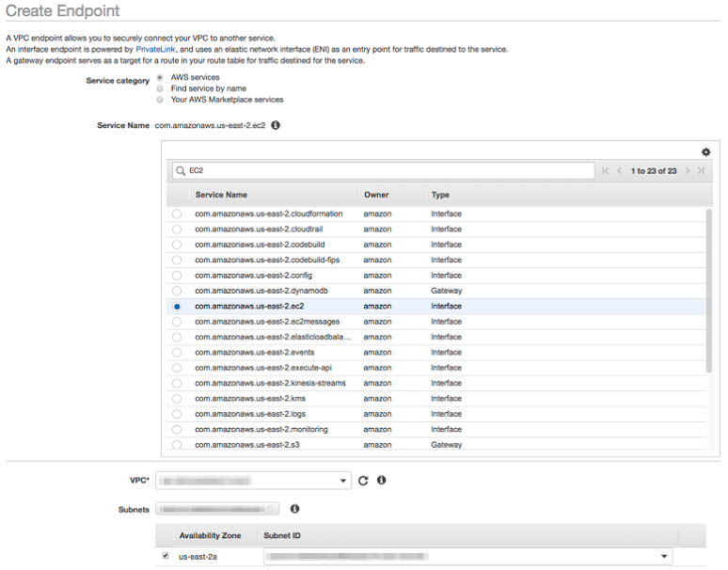The height and width of the screenshot is (570, 728).
Task: Click the search magnifier icon
Action: [x=181, y=171]
